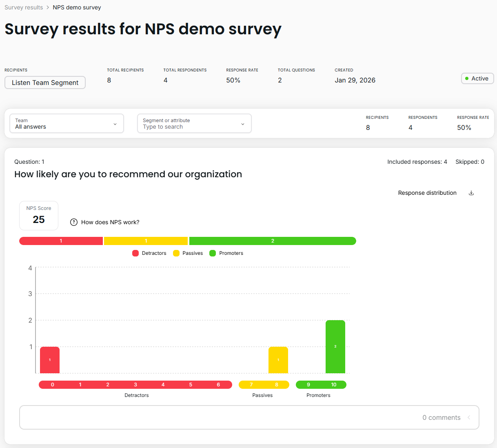
Task: Click NPS demo survey breadcrumb item
Action: (77, 7)
